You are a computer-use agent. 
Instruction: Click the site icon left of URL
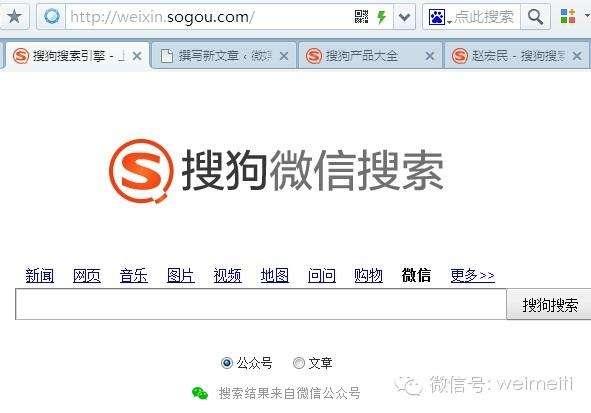[52, 17]
